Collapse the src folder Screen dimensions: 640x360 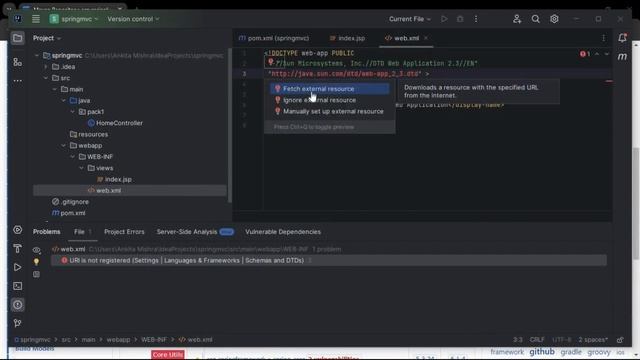pos(46,78)
